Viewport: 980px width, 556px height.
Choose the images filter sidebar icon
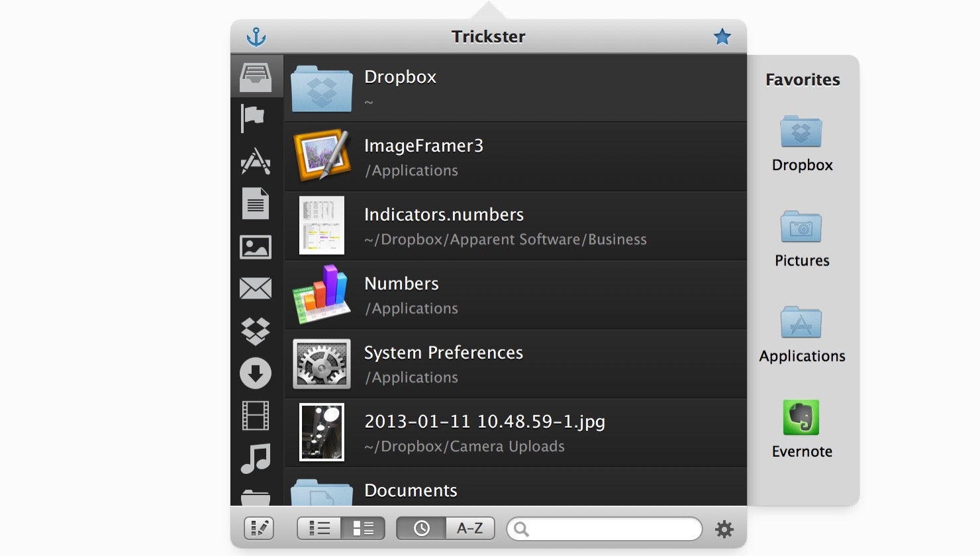pyautogui.click(x=256, y=247)
